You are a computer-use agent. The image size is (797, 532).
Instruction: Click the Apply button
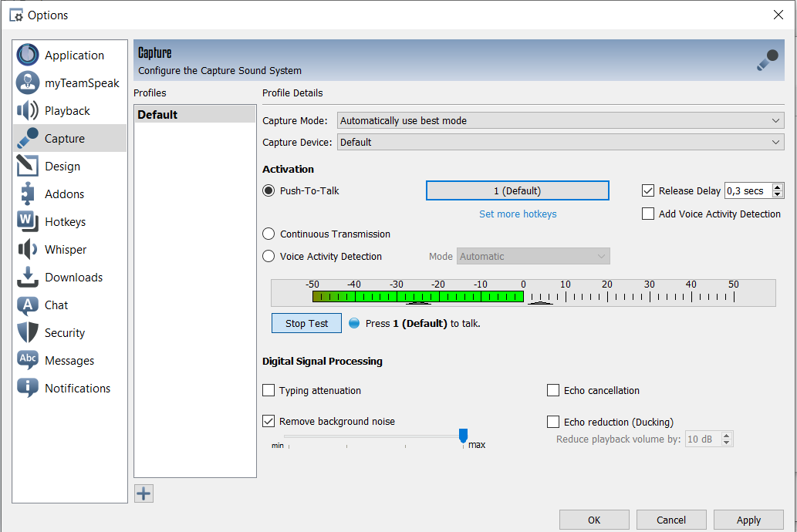click(x=748, y=520)
